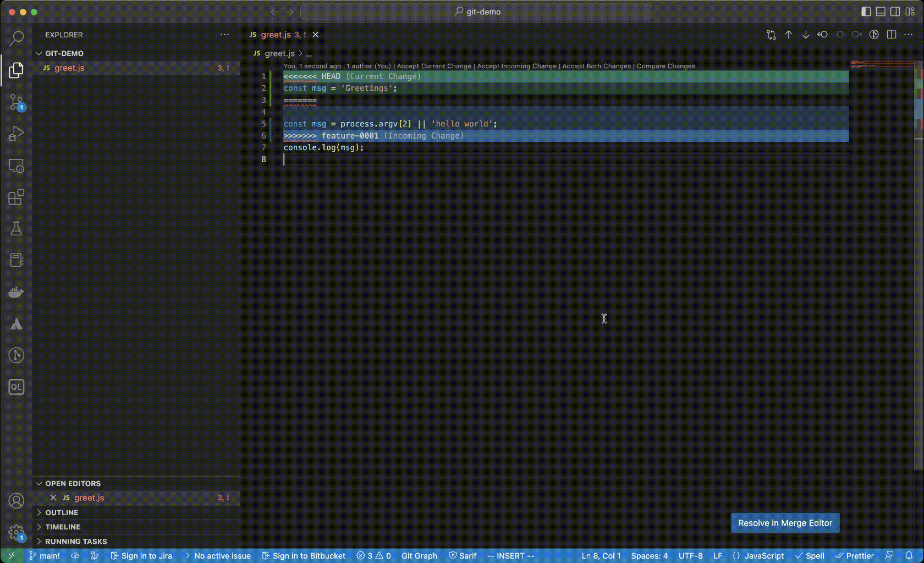Open the Explorer view icon
This screenshot has width=924, height=563.
16,70
